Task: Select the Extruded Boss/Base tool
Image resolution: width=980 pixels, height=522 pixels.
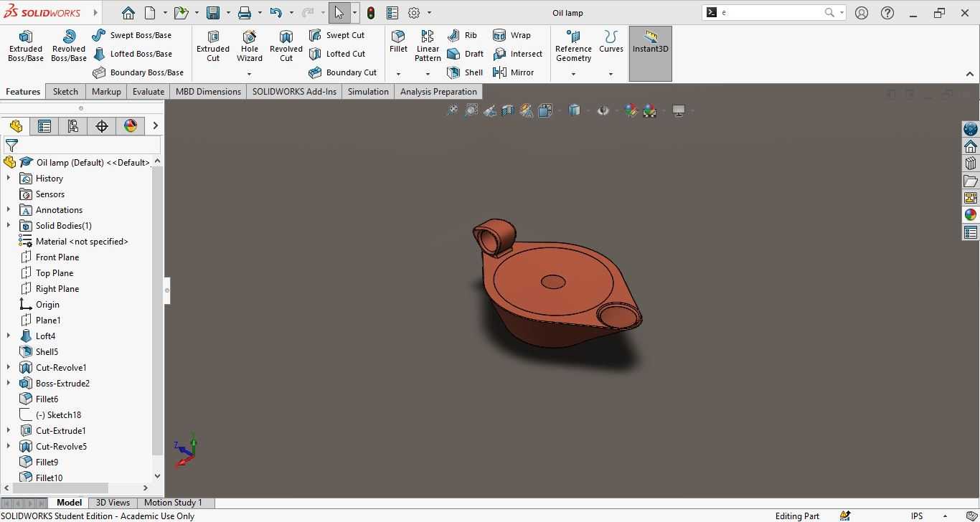Action: (26, 46)
